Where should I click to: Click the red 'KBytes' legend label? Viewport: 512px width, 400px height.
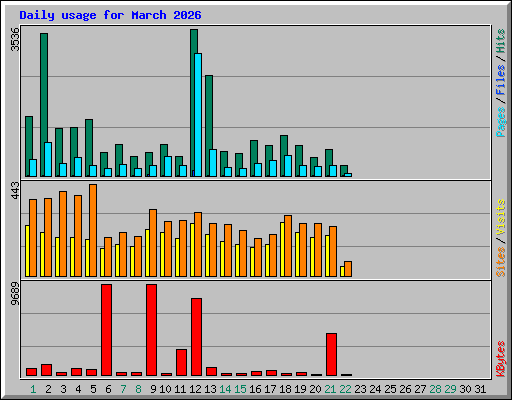click(501, 359)
